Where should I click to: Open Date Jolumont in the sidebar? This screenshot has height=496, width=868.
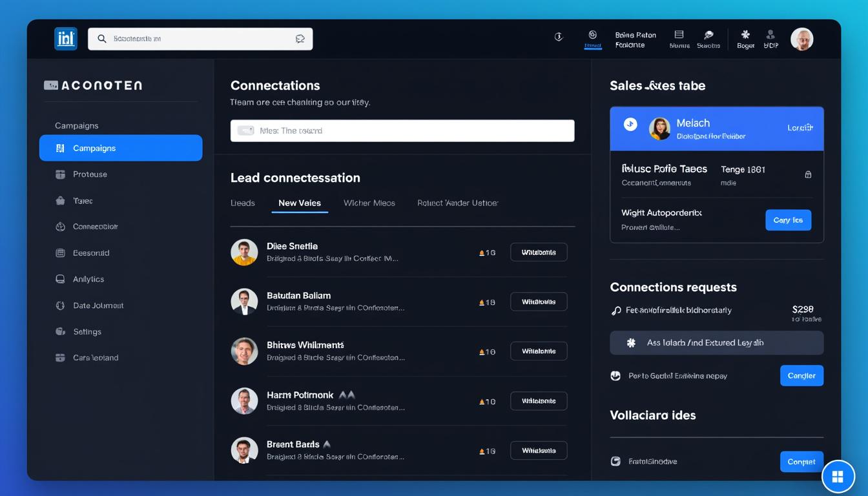[x=98, y=305]
